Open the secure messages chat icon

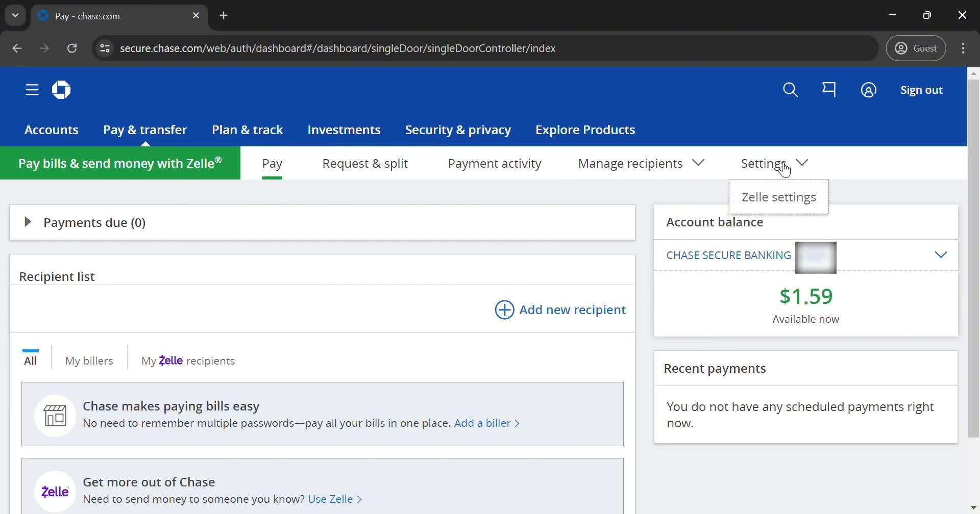[829, 90]
